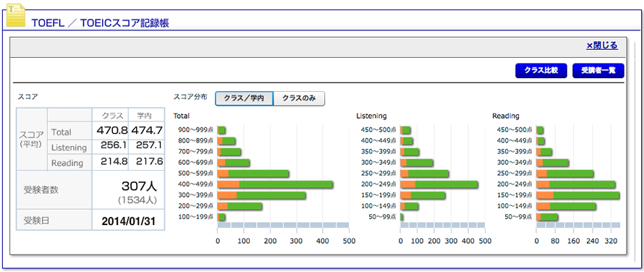Select school Total average 474.7
The image size is (644, 272).
click(147, 131)
